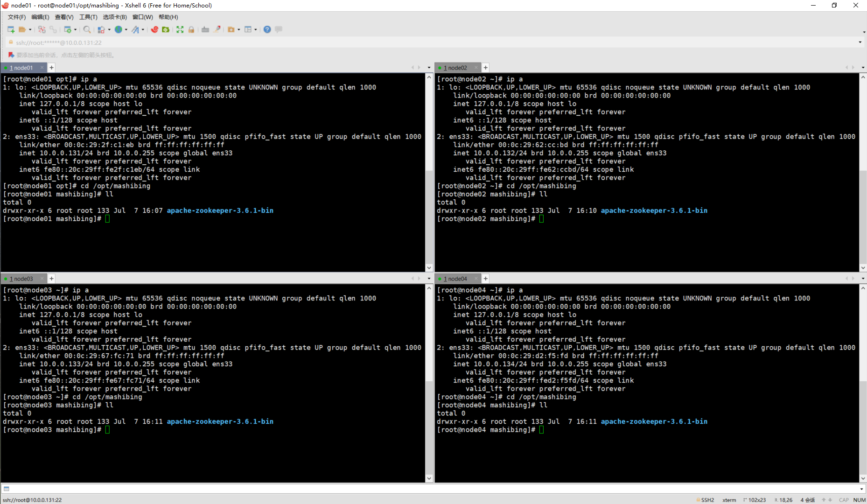Click apache-zookeeper-3.6.1-bin in node01 terminal
The height and width of the screenshot is (504, 867).
point(220,210)
